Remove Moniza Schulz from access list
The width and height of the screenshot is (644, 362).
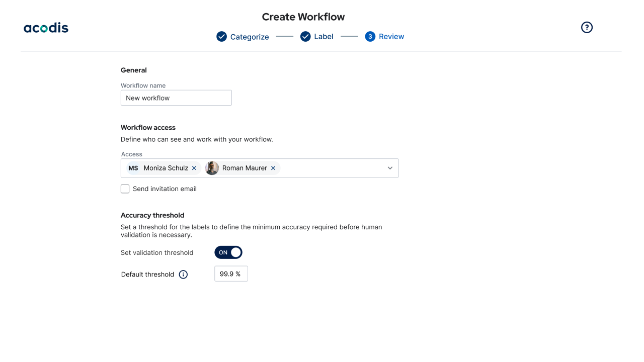pos(194,168)
